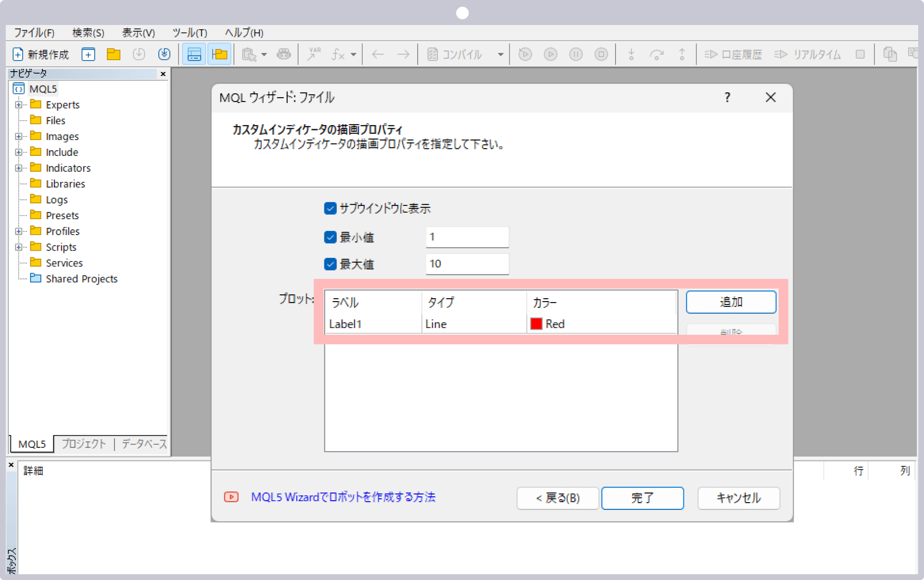The image size is (924, 580).
Task: Click the 口座履歴 profiling icon
Action: tap(711, 54)
